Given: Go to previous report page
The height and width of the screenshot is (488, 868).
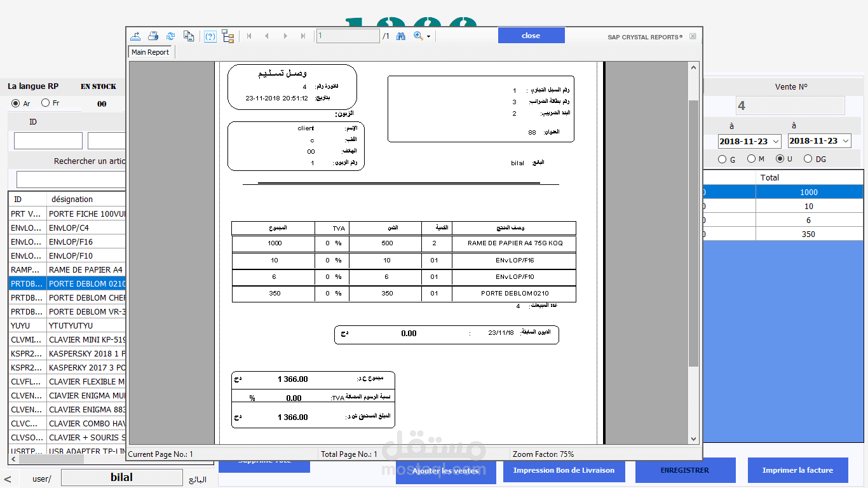Looking at the screenshot, I should click(x=267, y=36).
